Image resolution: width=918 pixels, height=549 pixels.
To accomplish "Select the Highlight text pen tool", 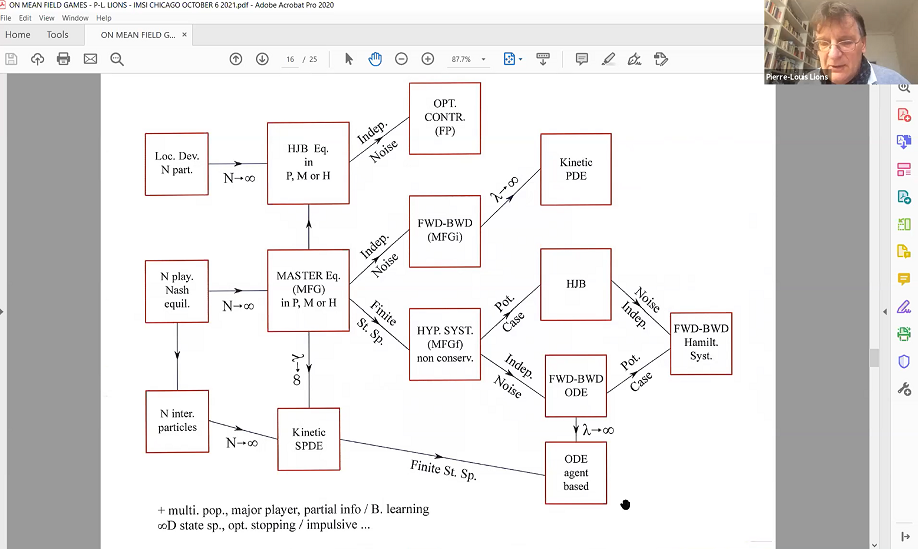I will [x=608, y=59].
